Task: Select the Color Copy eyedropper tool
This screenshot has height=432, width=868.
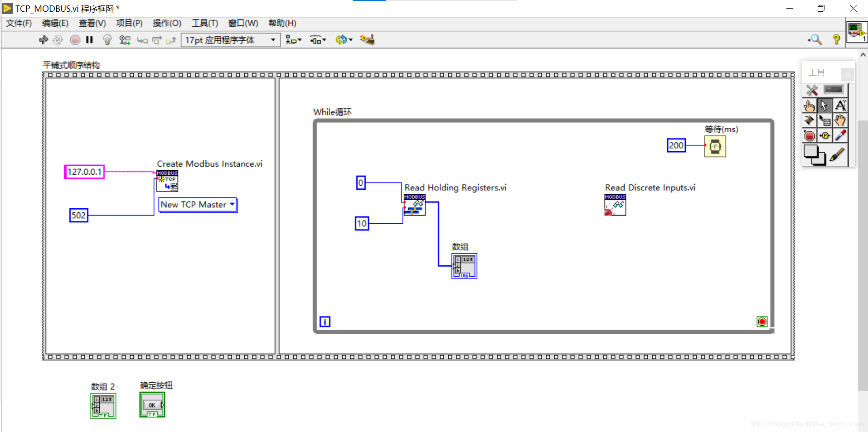Action: point(840,135)
